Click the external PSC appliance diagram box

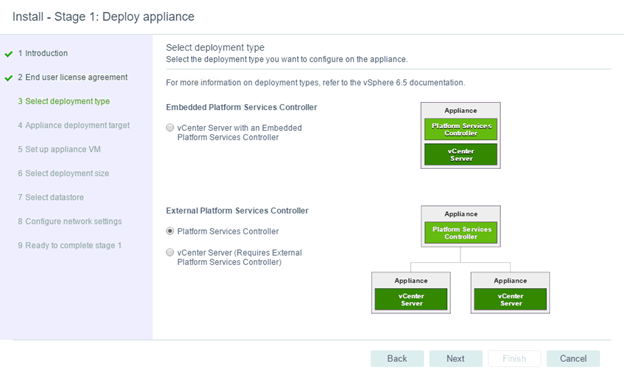(x=460, y=226)
